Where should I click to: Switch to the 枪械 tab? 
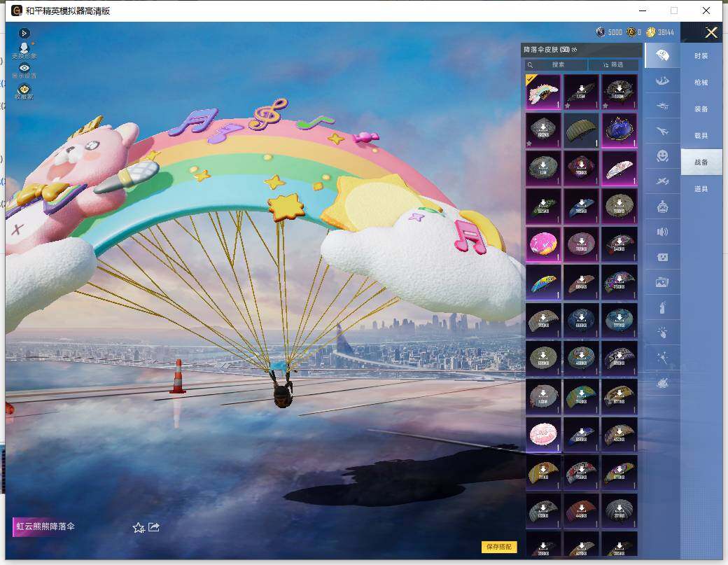[701, 82]
